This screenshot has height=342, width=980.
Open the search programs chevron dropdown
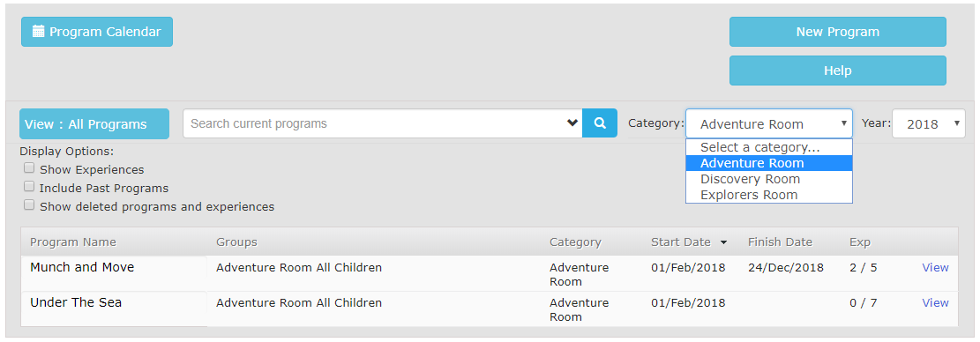click(572, 123)
